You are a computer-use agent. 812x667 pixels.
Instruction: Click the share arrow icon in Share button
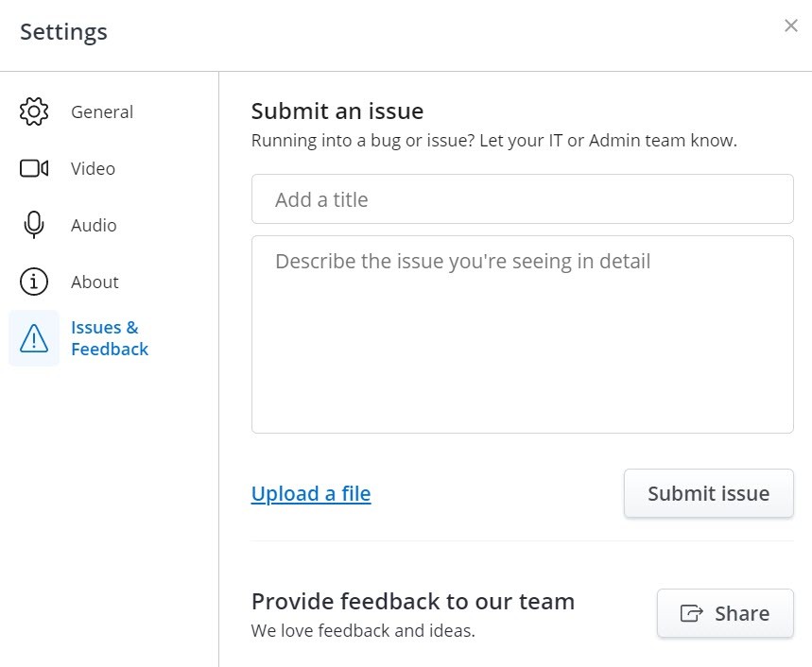tap(692, 614)
